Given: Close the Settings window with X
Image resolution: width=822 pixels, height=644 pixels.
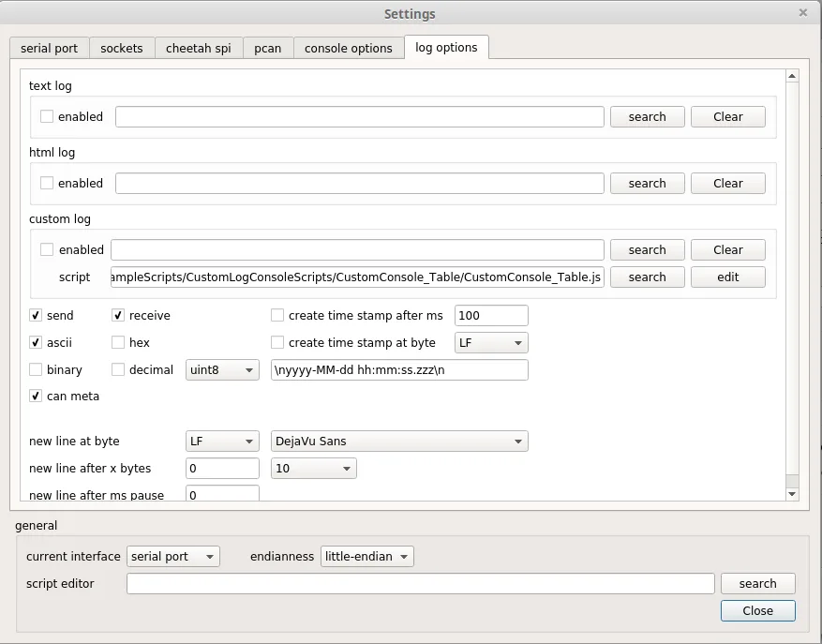Looking at the screenshot, I should point(803,12).
